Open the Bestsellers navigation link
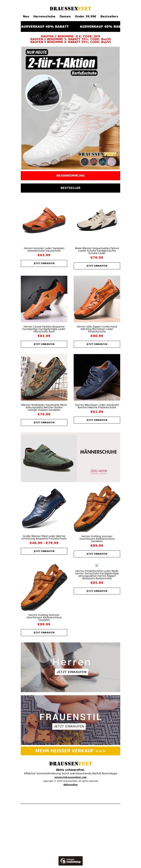The width and height of the screenshot is (141, 868). tap(109, 17)
